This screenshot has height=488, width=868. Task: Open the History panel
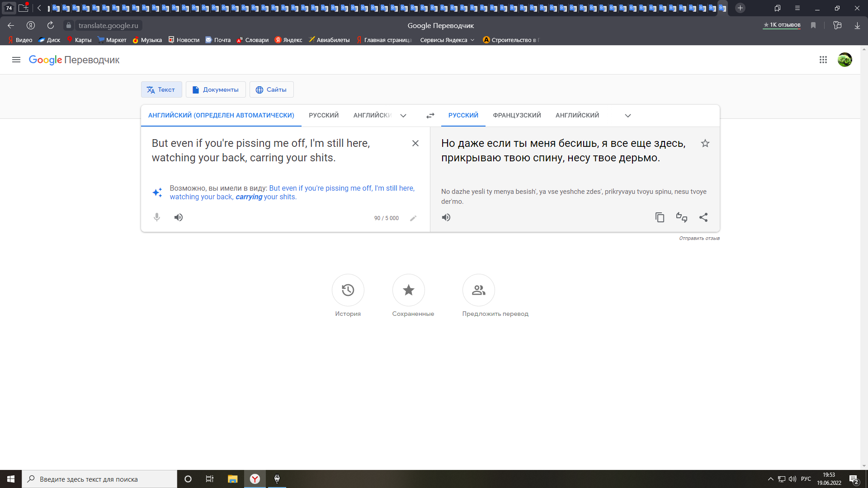(x=348, y=290)
